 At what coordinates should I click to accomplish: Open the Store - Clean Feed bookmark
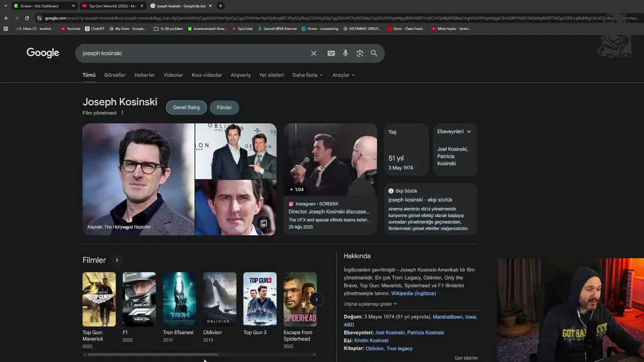[406, 29]
